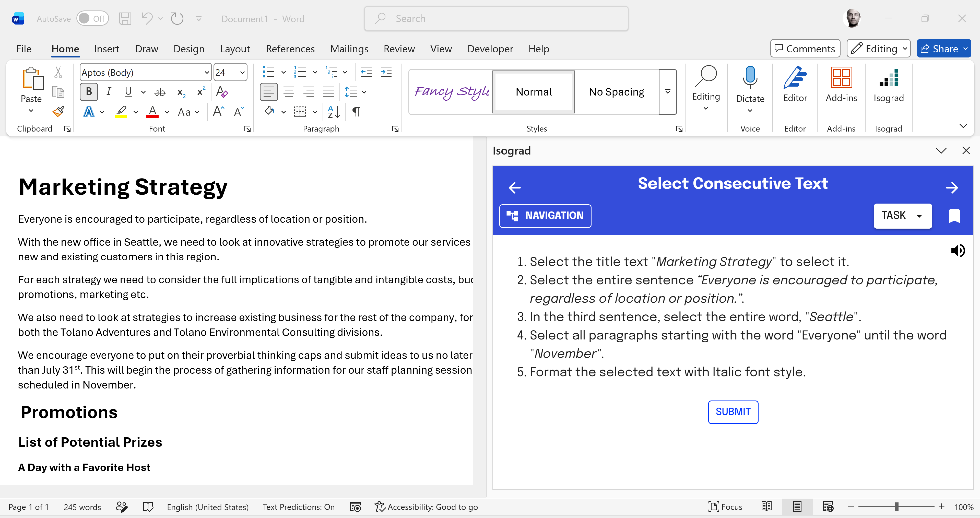This screenshot has width=980, height=518.
Task: Open the Insert tab
Action: tap(107, 49)
